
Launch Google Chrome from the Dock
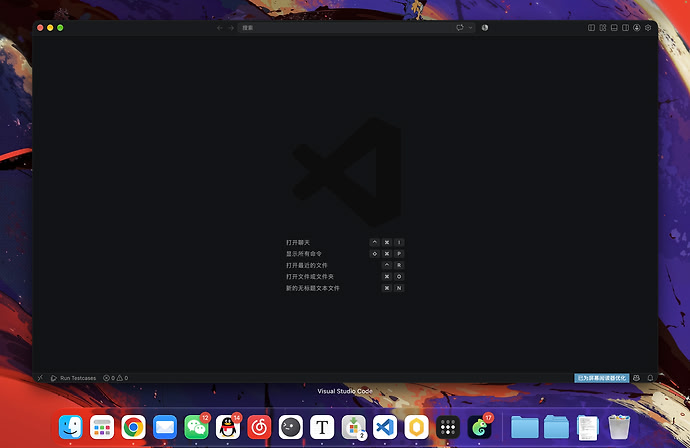133,427
